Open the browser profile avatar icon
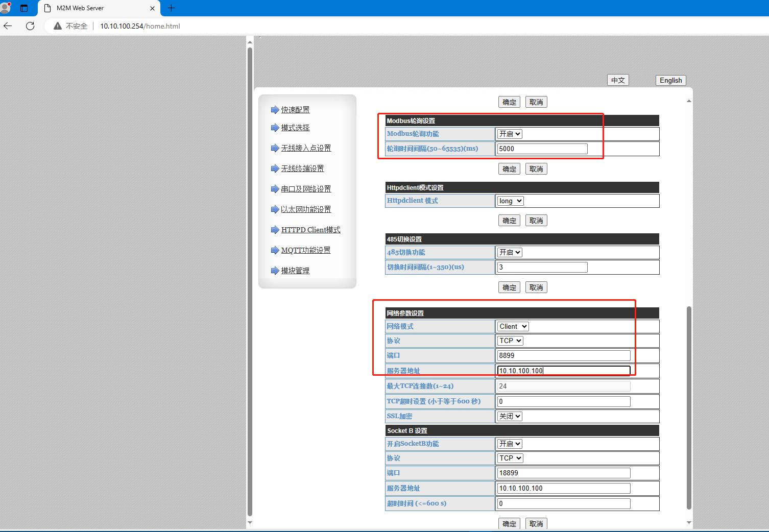This screenshot has width=769, height=532. coord(6,8)
